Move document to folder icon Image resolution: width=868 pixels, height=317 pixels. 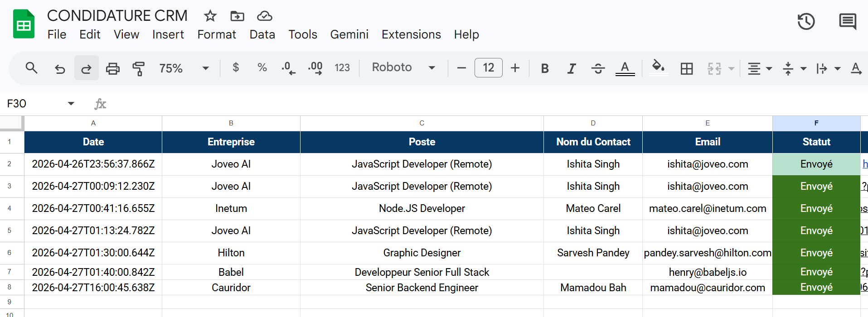(237, 16)
